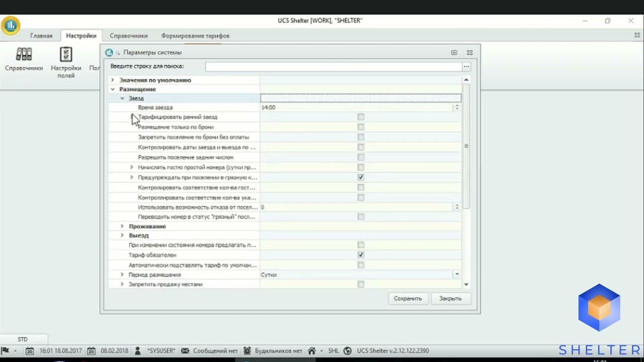This screenshot has width=644, height=362.
Task: Expand the Выезд subsection
Action: click(x=122, y=235)
